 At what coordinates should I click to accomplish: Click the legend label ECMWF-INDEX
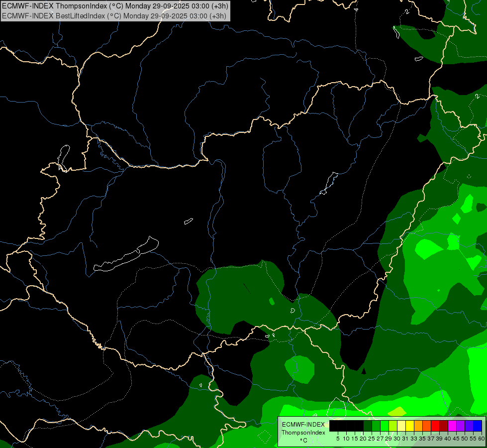[x=303, y=425]
